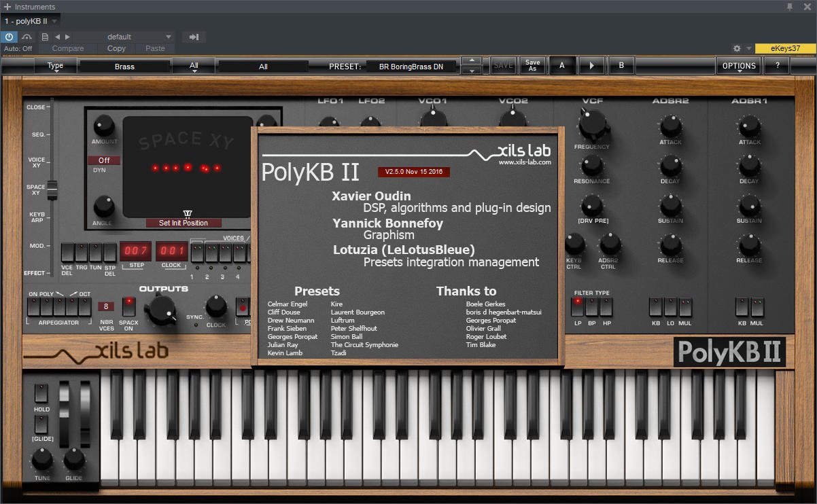Toggle the arpeggiator OCT switch

click(x=85, y=306)
